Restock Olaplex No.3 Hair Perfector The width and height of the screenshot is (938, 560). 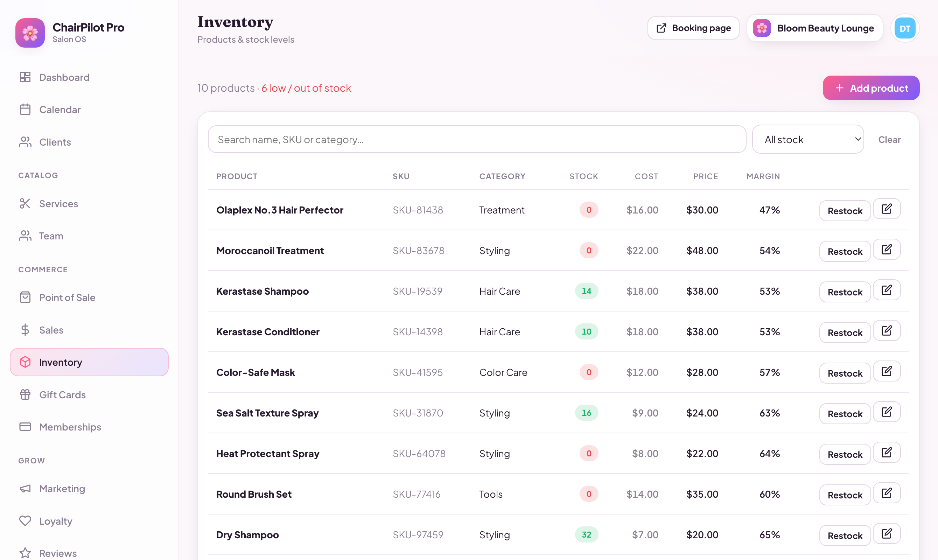coord(845,211)
